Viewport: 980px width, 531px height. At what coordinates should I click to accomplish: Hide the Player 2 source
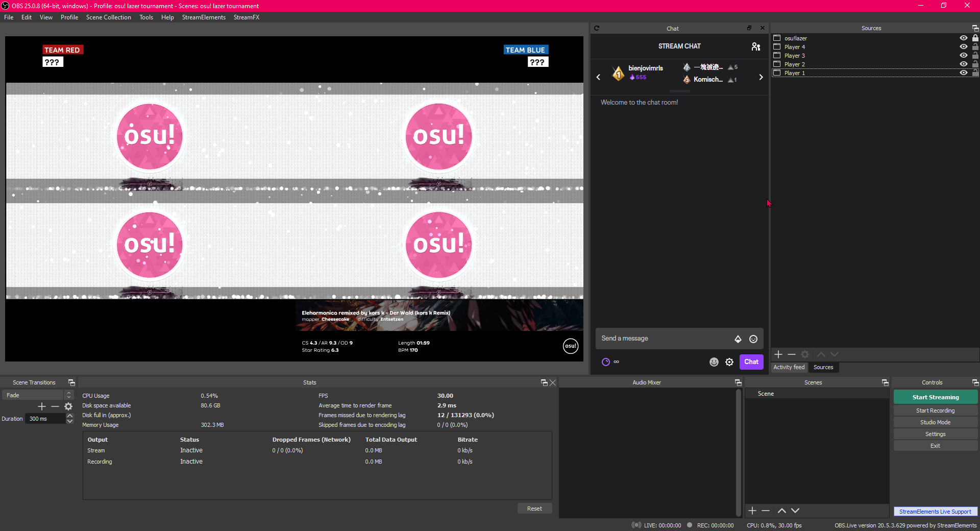tap(964, 64)
